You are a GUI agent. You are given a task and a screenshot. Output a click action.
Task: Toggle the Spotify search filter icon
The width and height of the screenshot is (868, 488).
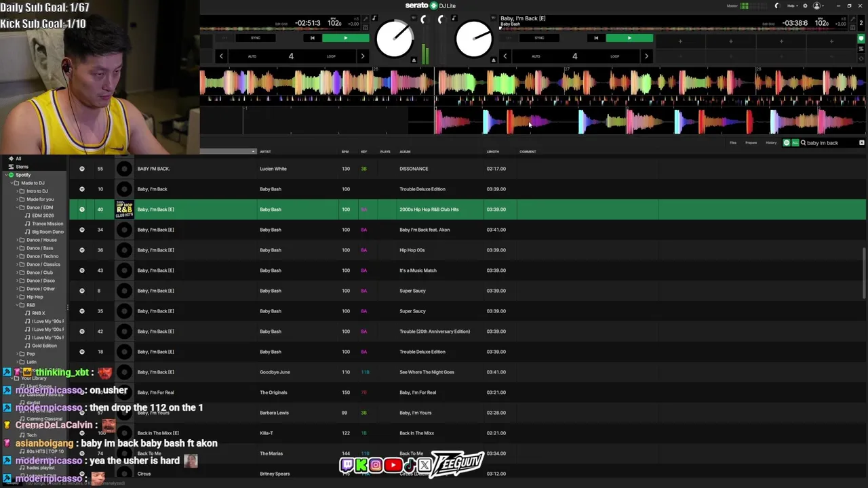[787, 143]
